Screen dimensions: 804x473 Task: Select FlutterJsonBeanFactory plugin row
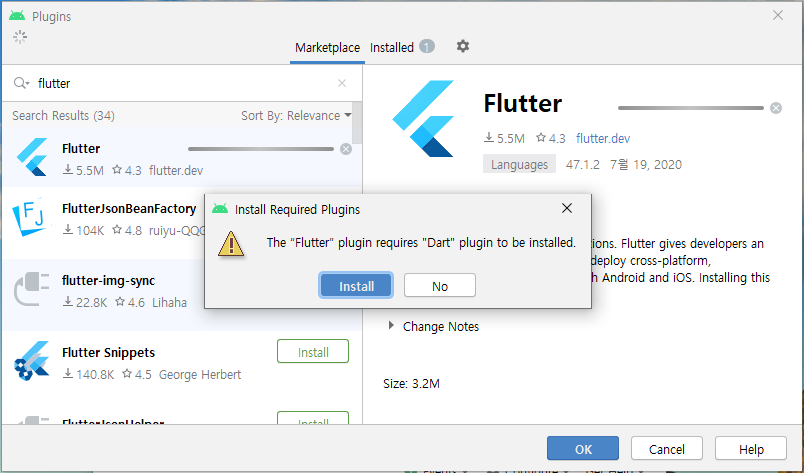click(103, 223)
